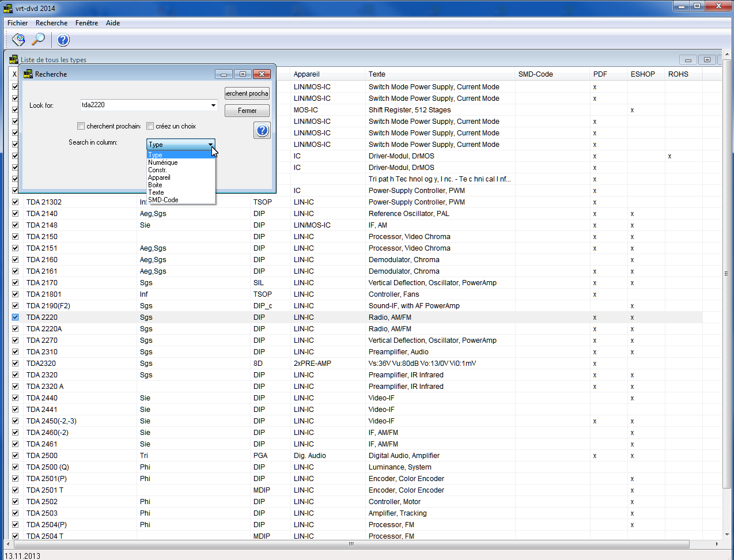The height and width of the screenshot is (560, 734).
Task: Click the Recherche dialog title icon
Action: tap(28, 74)
